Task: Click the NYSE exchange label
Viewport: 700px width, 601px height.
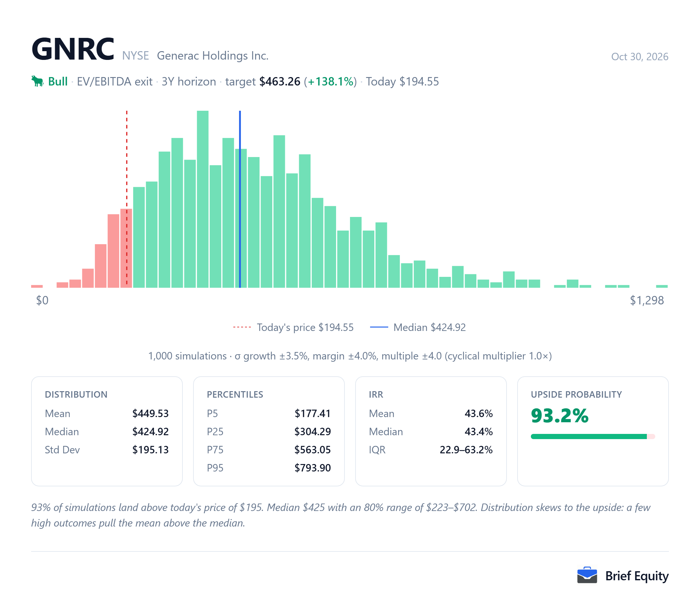Action: pyautogui.click(x=135, y=56)
